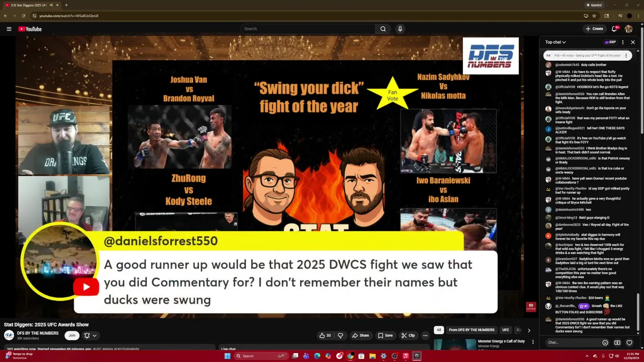Expand the notification bell dropdown beside Join
Image resolution: width=644 pixels, height=362 pixels.
pyautogui.click(x=90, y=335)
